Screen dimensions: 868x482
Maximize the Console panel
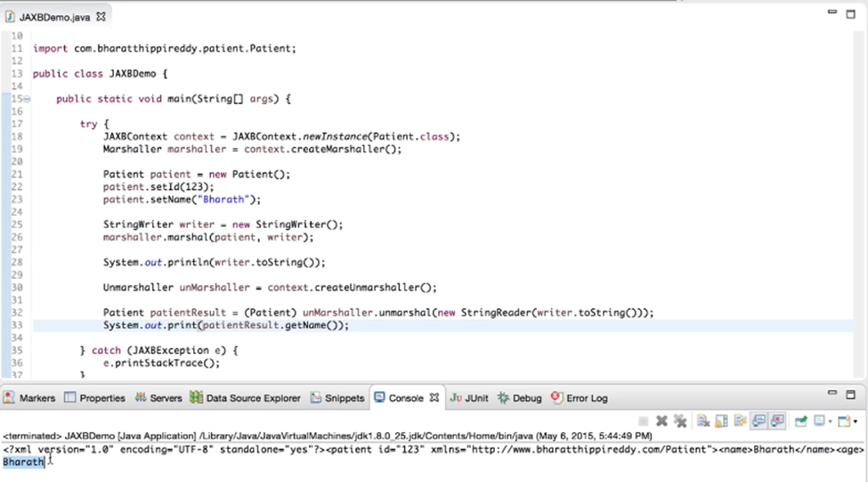coord(852,394)
